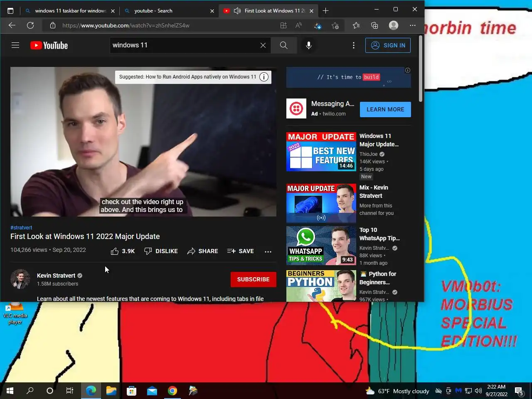Open weather widget 63°F Mostly cloudy
Viewport: 532px width, 399px height.
point(397,391)
